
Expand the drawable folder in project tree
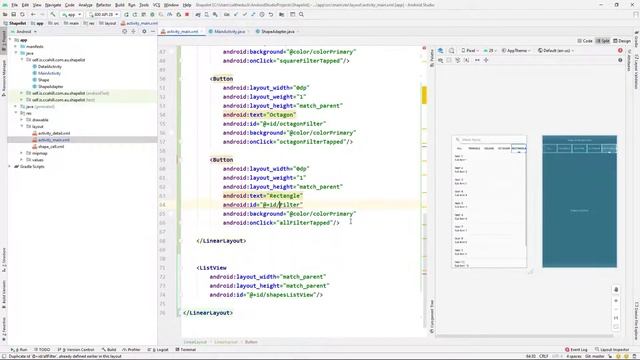click(x=22, y=120)
